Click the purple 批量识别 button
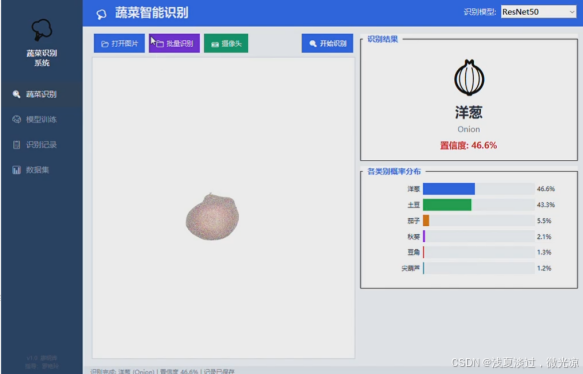The image size is (583, 374). pos(174,43)
